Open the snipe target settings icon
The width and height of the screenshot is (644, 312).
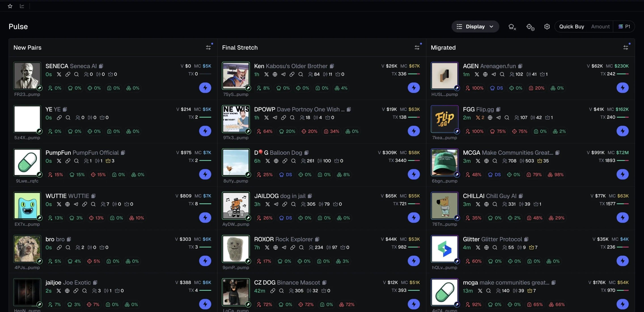530,27
